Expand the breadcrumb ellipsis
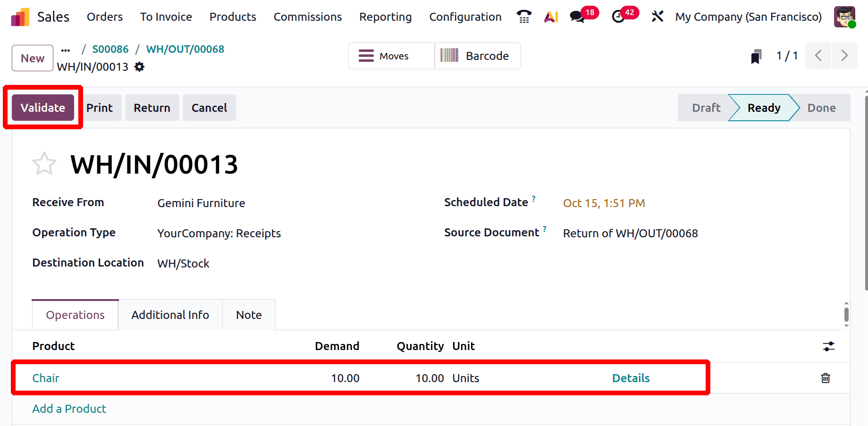Image resolution: width=868 pixels, height=426 pixels. click(x=66, y=49)
